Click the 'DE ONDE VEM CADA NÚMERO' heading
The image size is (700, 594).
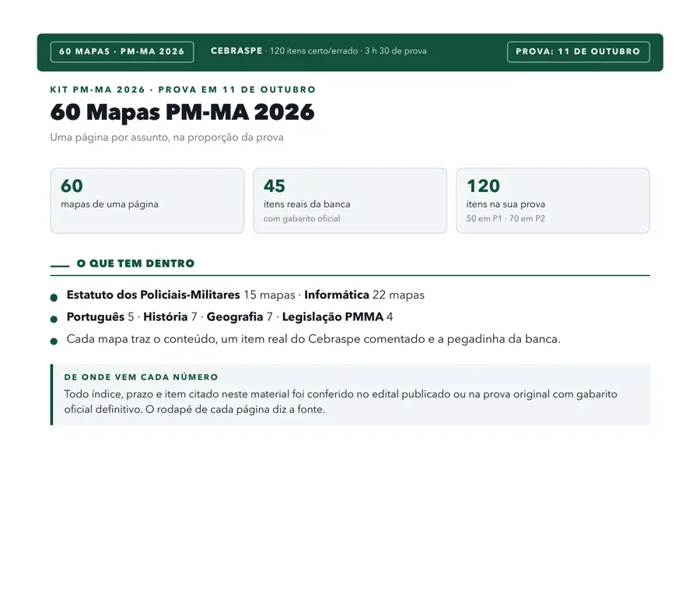(x=141, y=378)
